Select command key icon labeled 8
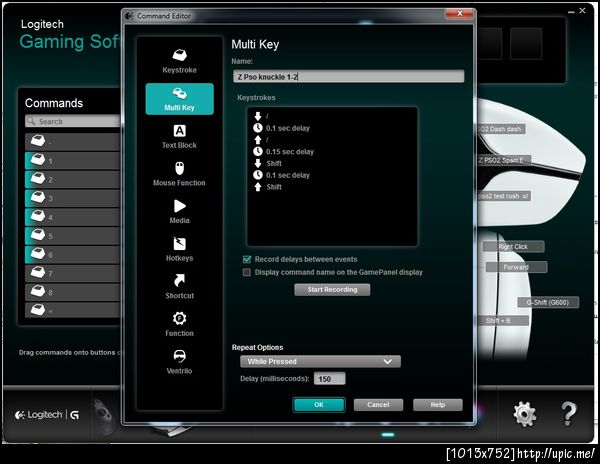Viewport: 600px width, 464px height. (38, 291)
